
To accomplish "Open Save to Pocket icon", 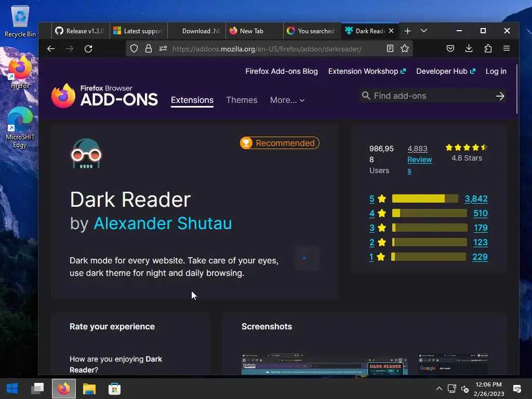I will pyautogui.click(x=450, y=48).
